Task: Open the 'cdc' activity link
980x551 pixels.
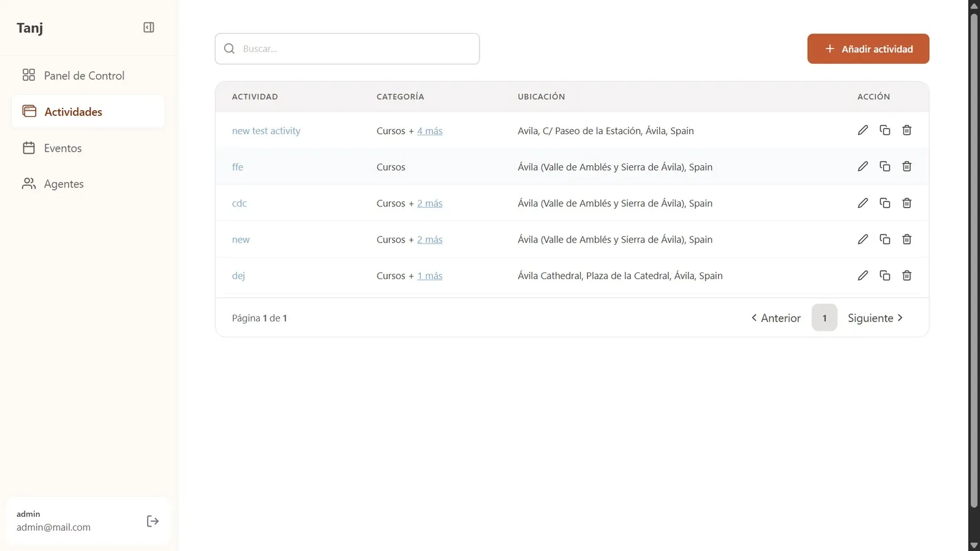Action: click(x=239, y=203)
